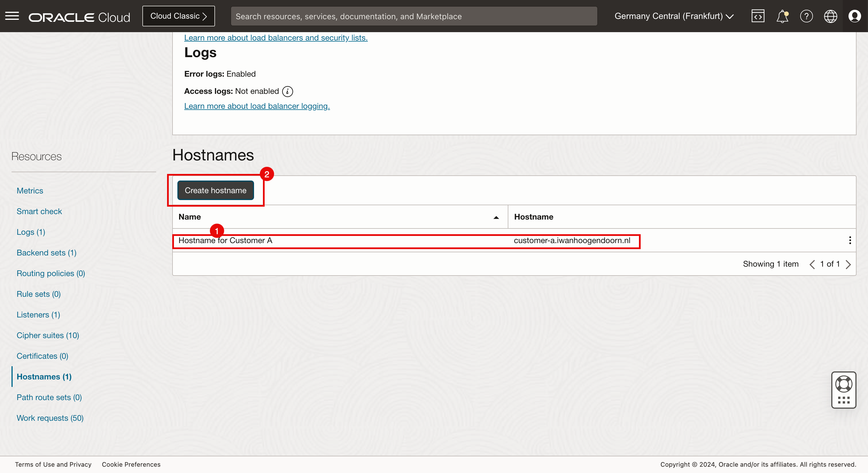The image size is (868, 473).
Task: Open the help question mark menu
Action: (x=806, y=16)
